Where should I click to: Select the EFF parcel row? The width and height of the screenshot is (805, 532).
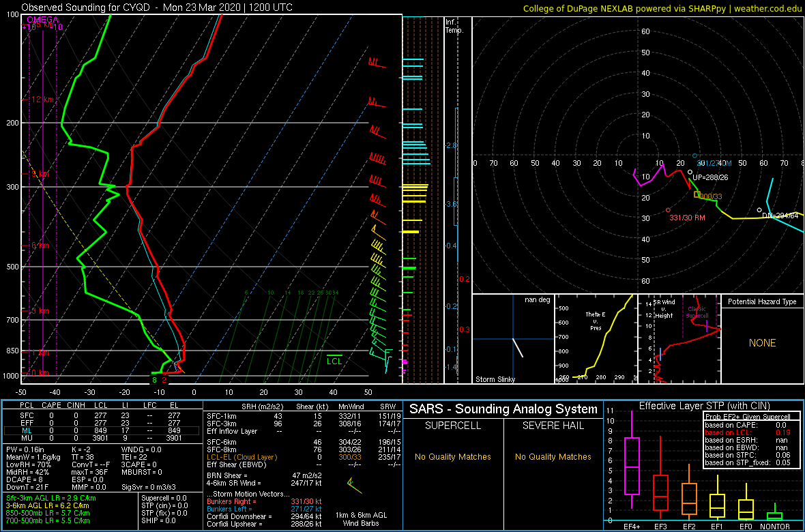click(x=102, y=422)
